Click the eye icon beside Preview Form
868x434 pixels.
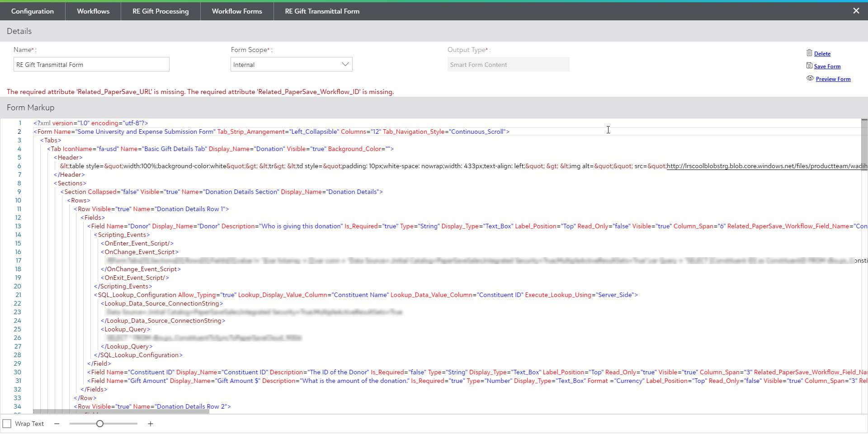pyautogui.click(x=810, y=78)
